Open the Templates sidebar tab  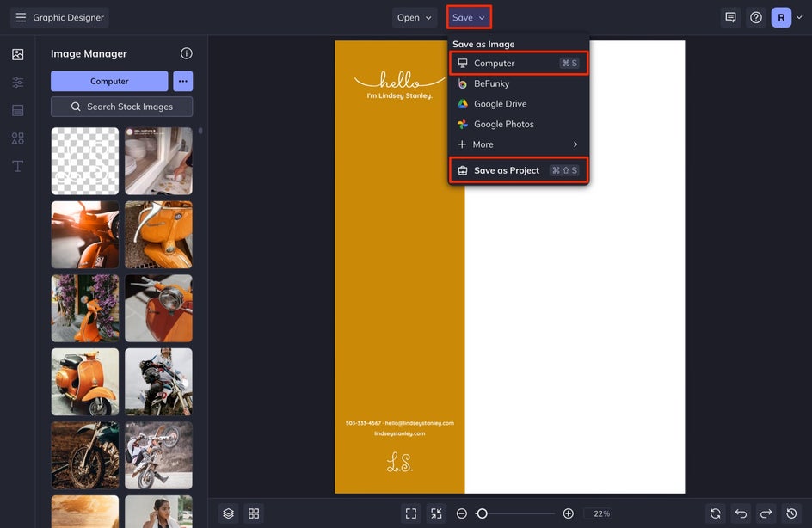[17, 110]
